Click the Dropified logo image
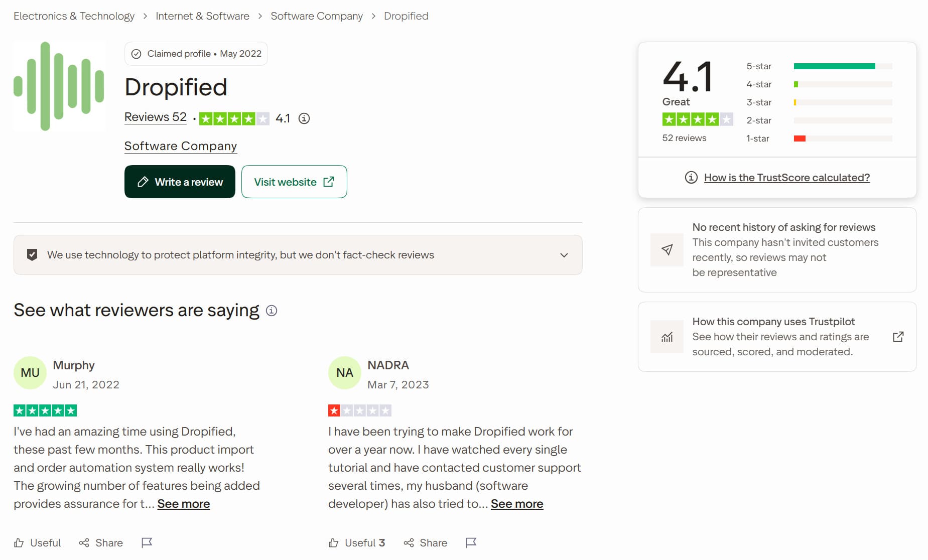 click(x=59, y=86)
